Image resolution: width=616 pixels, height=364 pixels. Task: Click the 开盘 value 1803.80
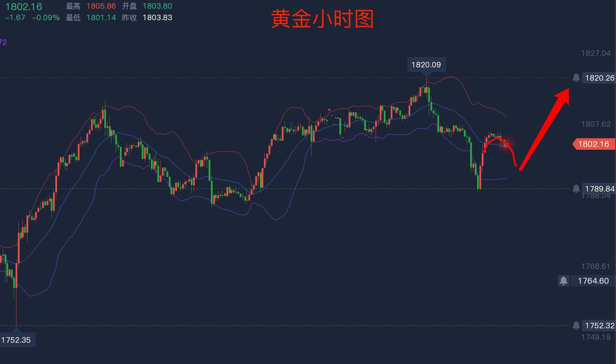pyautogui.click(x=157, y=6)
